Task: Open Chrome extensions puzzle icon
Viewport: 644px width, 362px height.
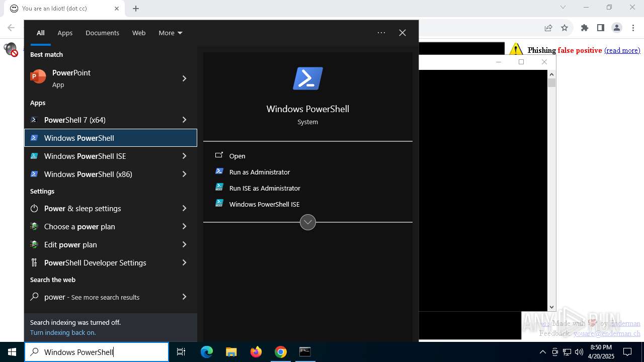Action: (585, 28)
